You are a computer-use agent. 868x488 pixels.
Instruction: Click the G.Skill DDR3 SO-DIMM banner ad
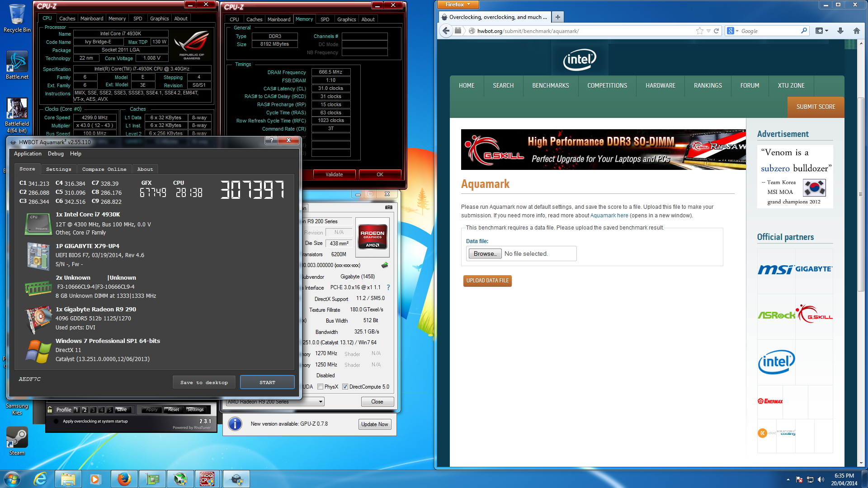(603, 150)
